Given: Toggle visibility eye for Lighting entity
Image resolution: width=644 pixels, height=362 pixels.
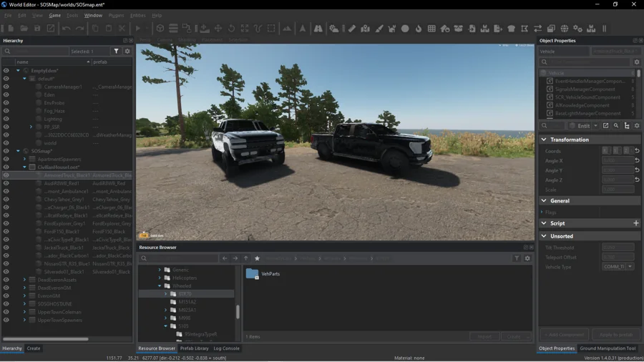Looking at the screenshot, I should (x=6, y=119).
